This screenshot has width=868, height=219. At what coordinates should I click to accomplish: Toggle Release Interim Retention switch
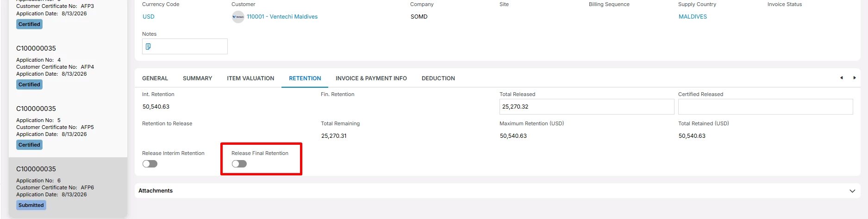150,164
